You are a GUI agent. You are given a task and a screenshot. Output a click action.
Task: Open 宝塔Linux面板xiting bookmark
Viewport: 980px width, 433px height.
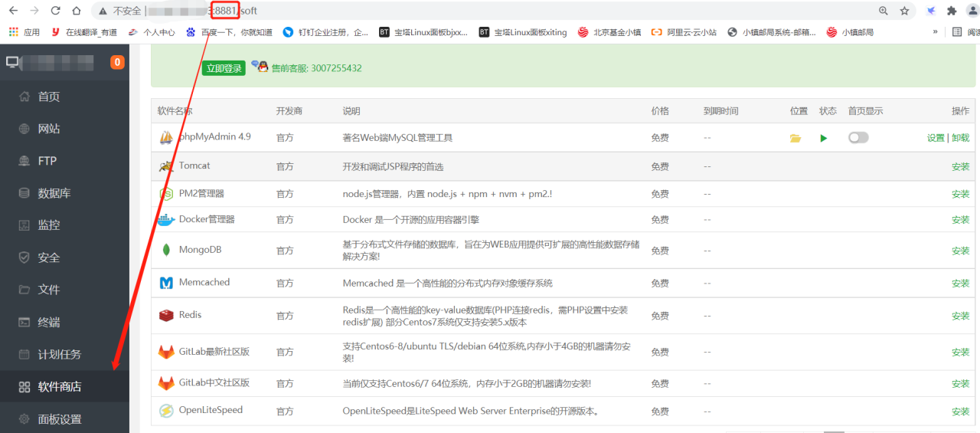point(524,32)
